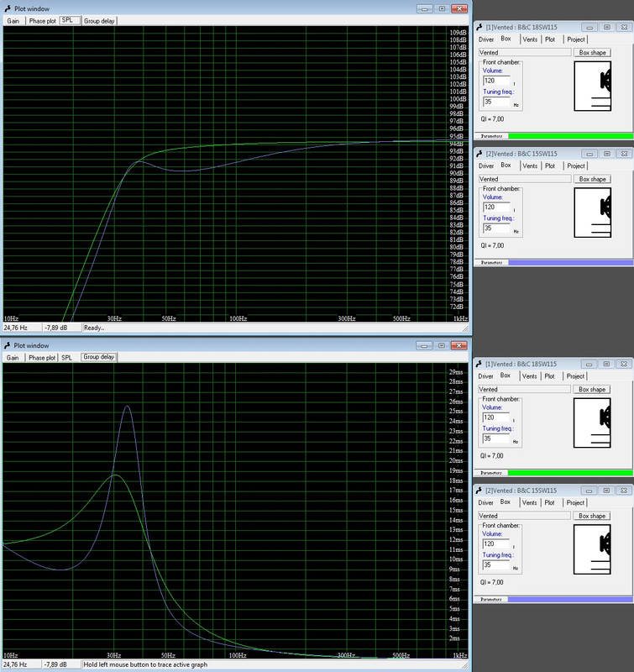Screen dimensions: 634x672
Task: Open the Project tab of the 15SW115 window beside the SPL plot
Action: (576, 165)
